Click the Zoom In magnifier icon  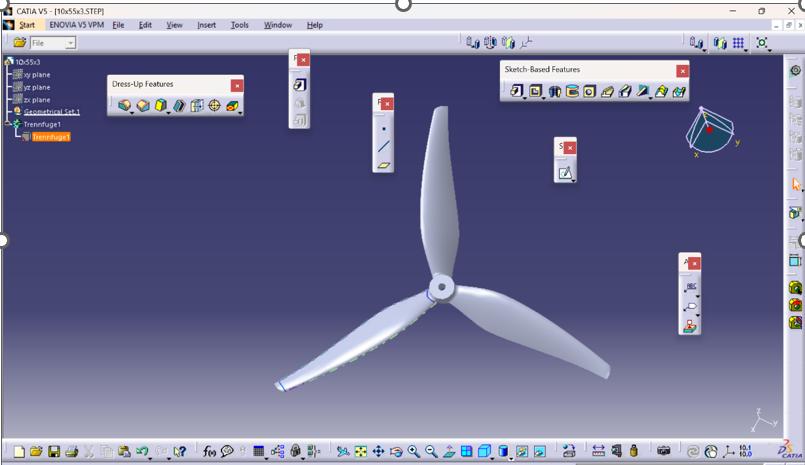click(x=413, y=451)
